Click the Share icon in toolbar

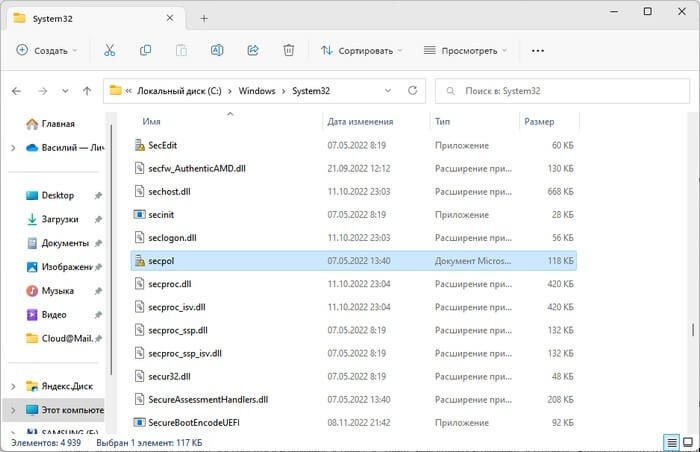pyautogui.click(x=253, y=50)
